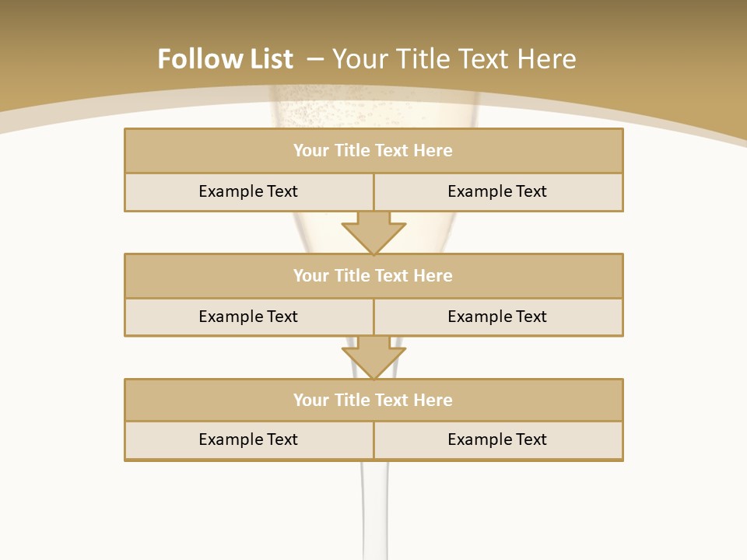
Task: Click the bottom-right 'Example Text' cell
Action: coord(497,440)
